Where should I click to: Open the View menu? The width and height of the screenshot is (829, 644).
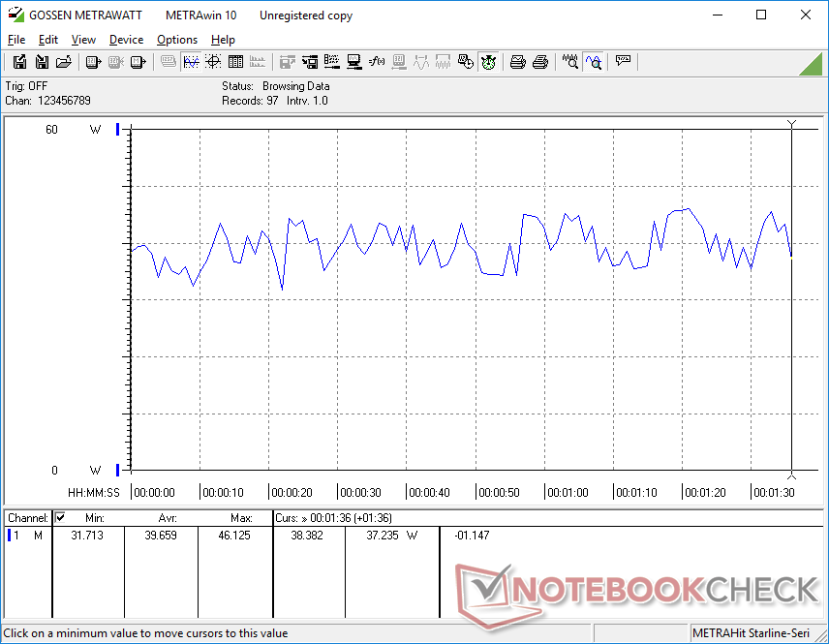(83, 40)
